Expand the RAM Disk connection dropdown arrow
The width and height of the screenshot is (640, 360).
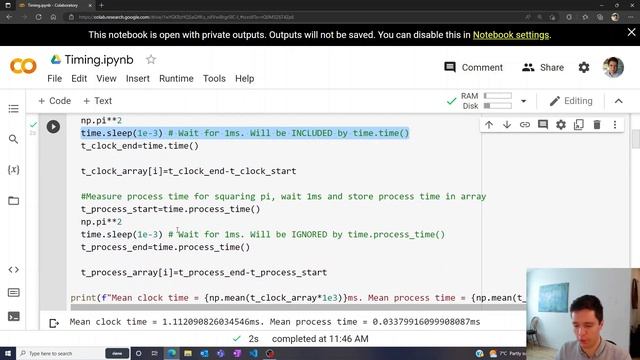524,101
